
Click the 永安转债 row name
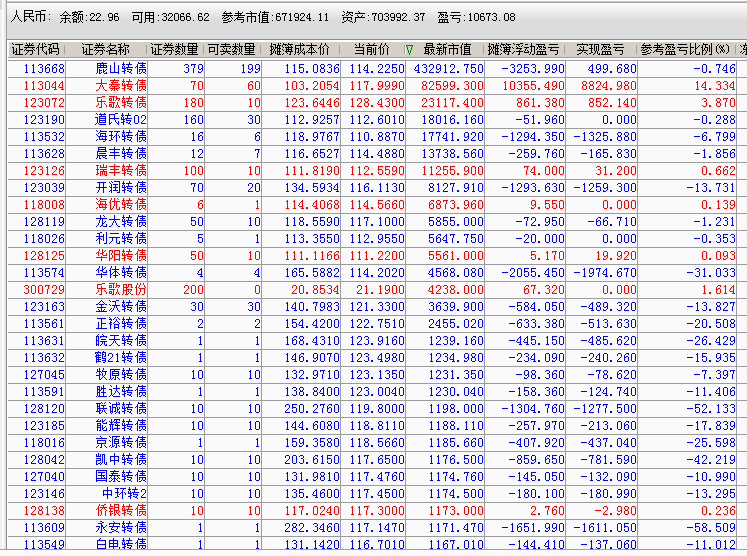coord(121,528)
